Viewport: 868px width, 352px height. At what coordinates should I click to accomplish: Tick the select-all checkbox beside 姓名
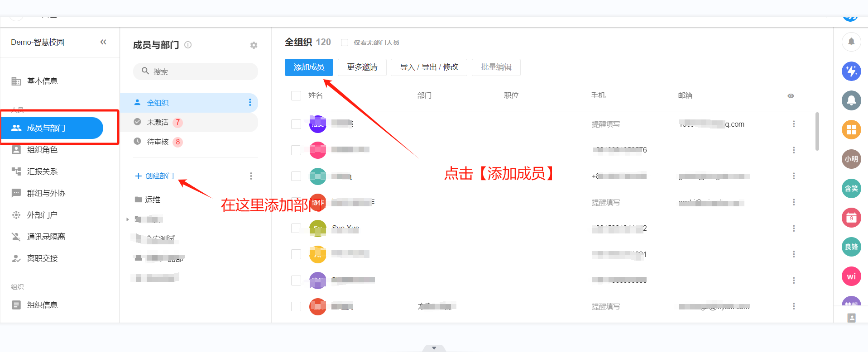tap(296, 95)
